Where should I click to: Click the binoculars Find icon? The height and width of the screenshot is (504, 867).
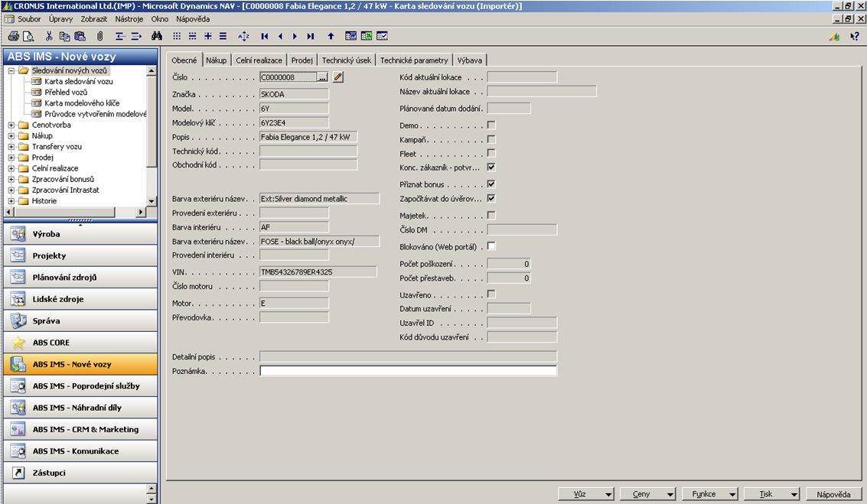157,37
